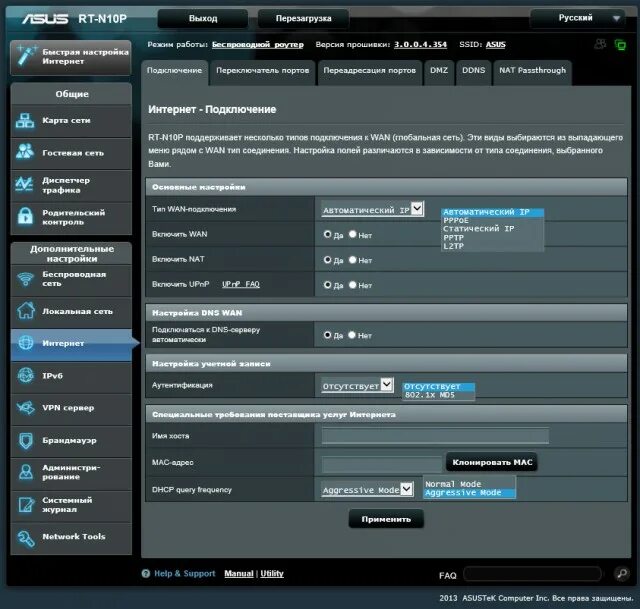
Task: Switch to the NAT Passthrough tab
Action: point(532,71)
